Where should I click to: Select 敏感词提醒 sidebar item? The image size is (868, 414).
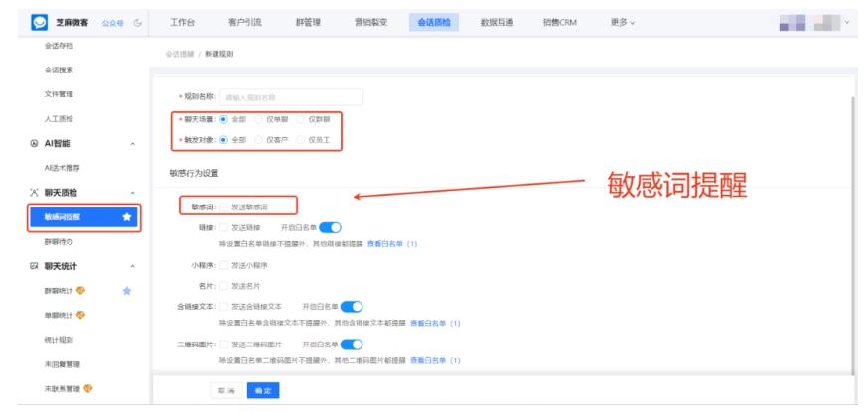click(x=84, y=217)
